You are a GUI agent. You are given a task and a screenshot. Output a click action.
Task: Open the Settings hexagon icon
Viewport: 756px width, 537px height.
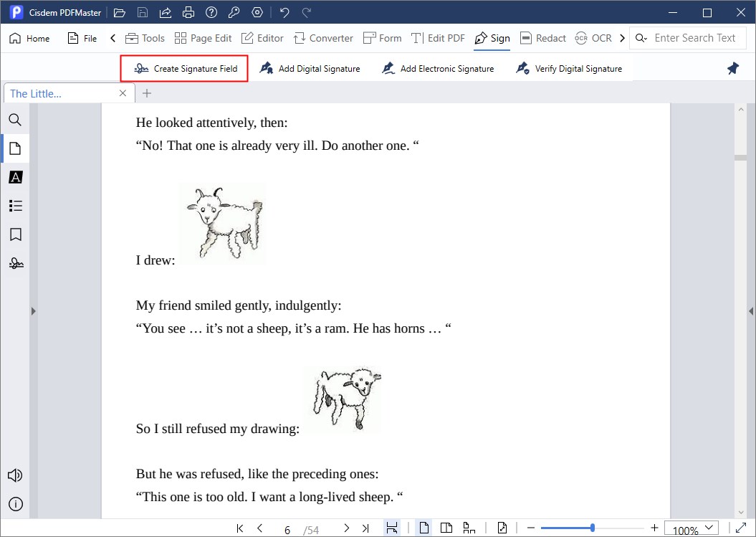(257, 12)
